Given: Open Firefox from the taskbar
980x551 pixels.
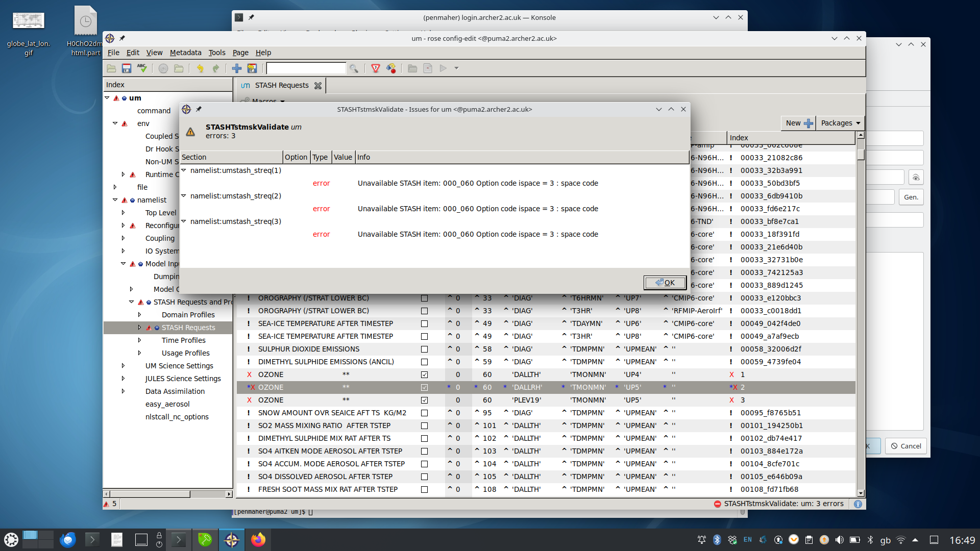Looking at the screenshot, I should point(258,539).
